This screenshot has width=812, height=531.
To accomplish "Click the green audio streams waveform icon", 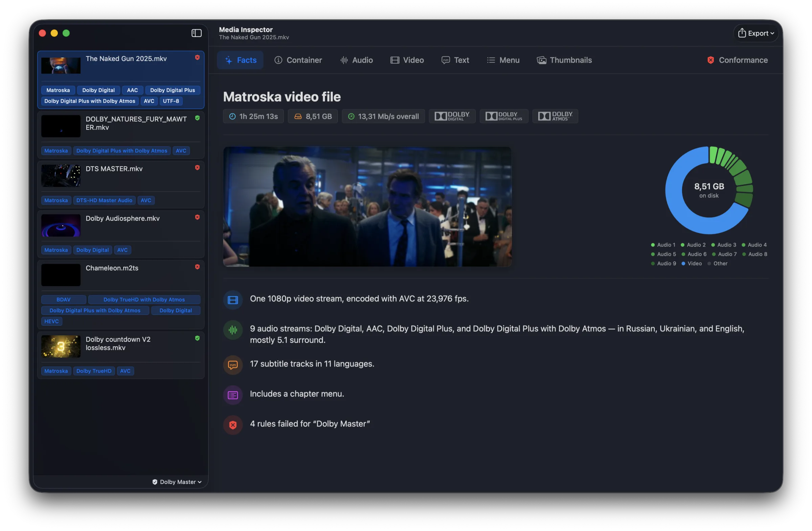I will click(233, 330).
